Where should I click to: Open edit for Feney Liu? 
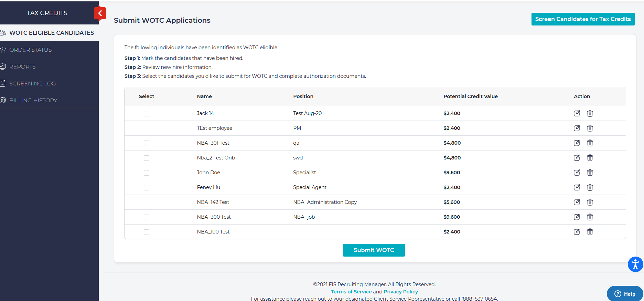[x=577, y=187]
